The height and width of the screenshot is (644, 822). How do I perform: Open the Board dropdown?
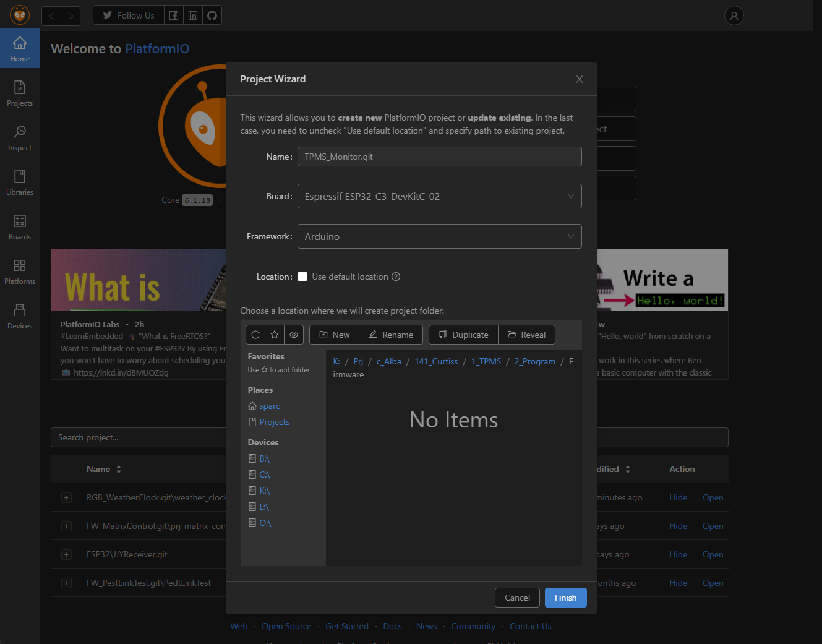click(439, 196)
